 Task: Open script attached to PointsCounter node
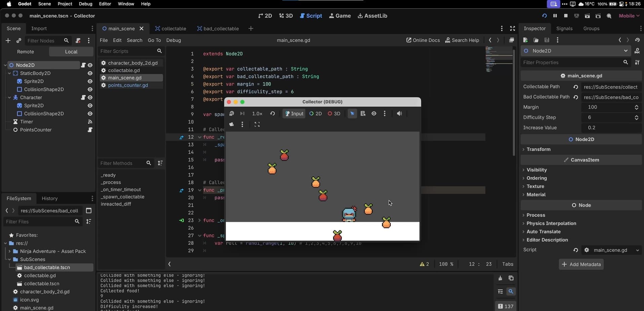(90, 130)
